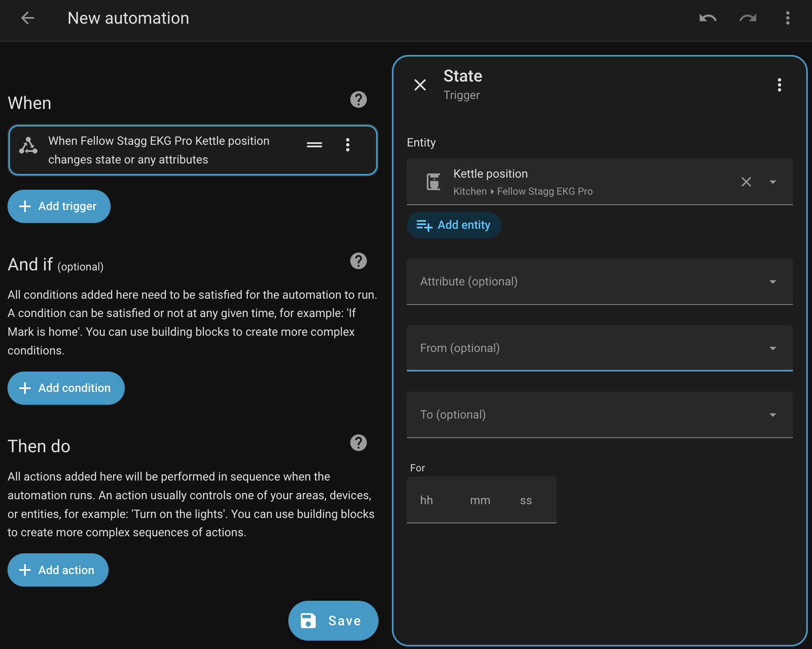Open the From (optional) dropdown

[x=599, y=348]
